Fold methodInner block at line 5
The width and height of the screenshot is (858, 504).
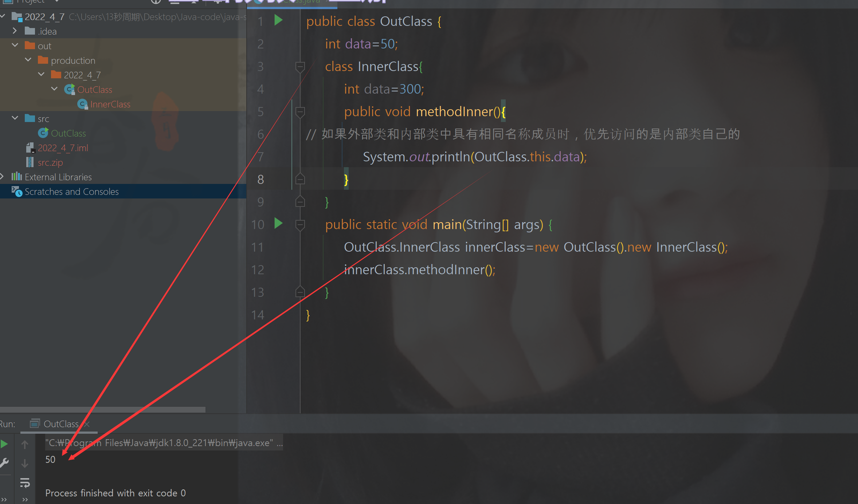(x=300, y=112)
